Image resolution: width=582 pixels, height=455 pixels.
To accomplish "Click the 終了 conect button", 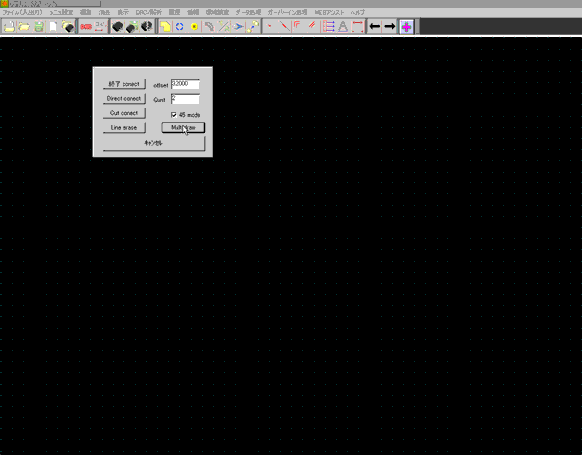I will click(124, 84).
